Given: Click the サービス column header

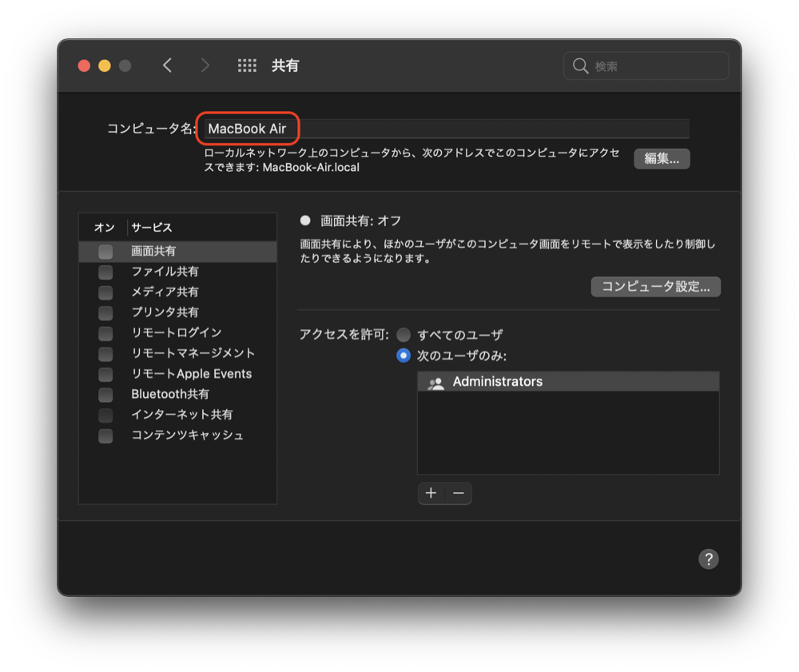Looking at the screenshot, I should (x=152, y=227).
